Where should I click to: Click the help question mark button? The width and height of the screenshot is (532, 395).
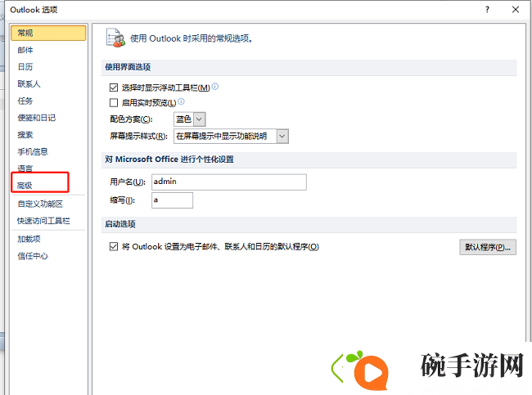(x=487, y=10)
